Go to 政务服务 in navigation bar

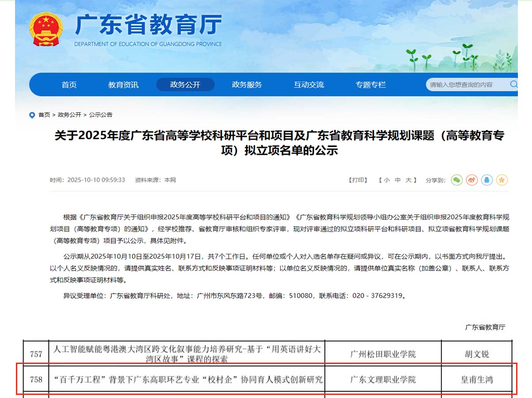[x=247, y=84]
